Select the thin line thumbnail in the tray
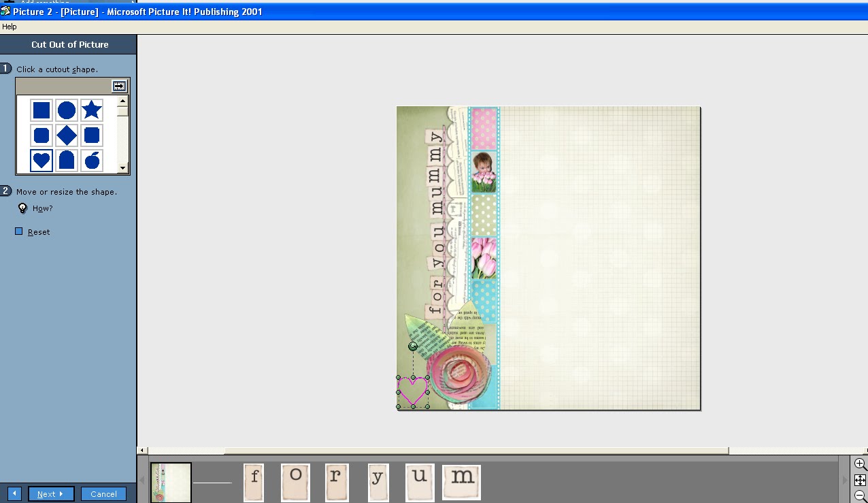 point(212,483)
